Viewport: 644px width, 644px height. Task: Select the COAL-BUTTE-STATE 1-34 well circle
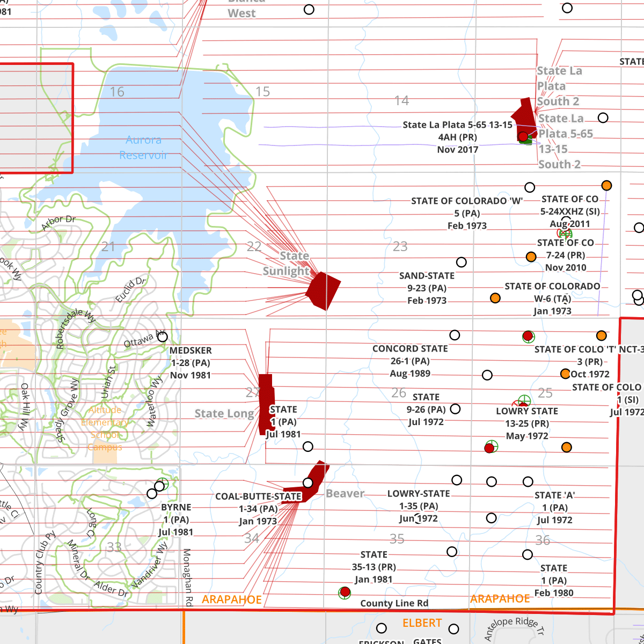click(308, 482)
